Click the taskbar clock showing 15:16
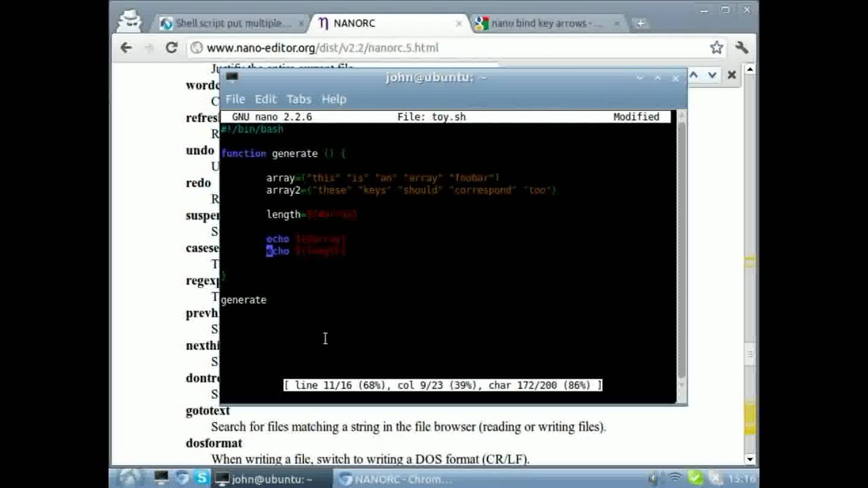This screenshot has height=488, width=868. pos(741,479)
